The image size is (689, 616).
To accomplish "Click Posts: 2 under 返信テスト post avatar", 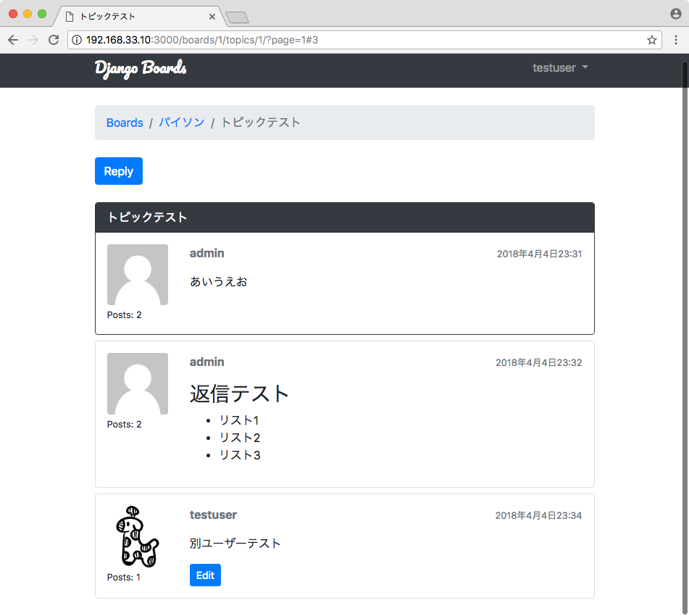I will tap(125, 424).
